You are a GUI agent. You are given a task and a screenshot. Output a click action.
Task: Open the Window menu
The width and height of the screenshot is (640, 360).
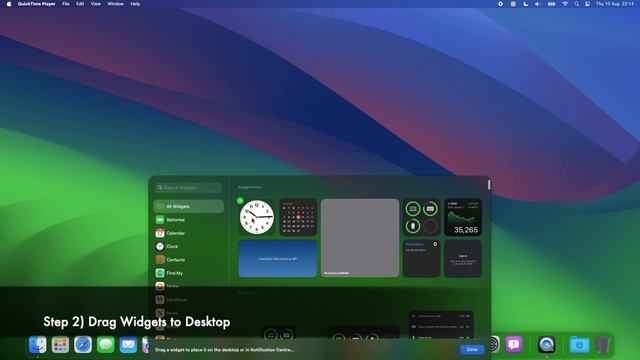click(116, 4)
